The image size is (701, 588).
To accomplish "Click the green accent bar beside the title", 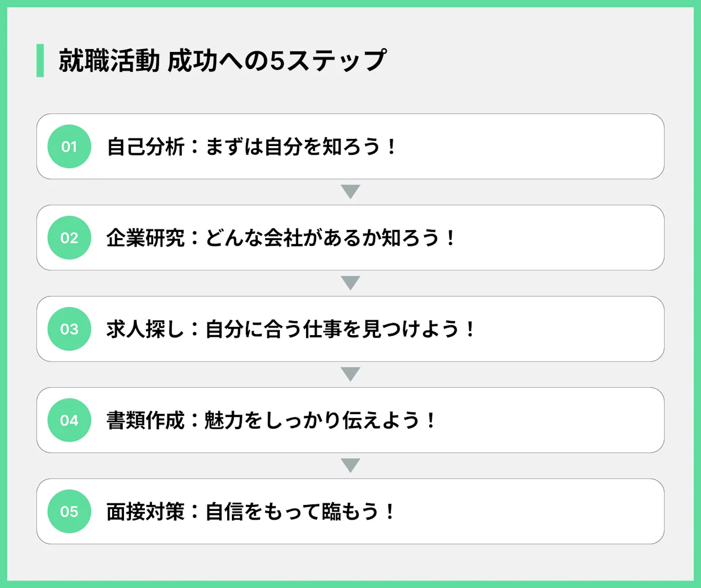I will 40,60.
